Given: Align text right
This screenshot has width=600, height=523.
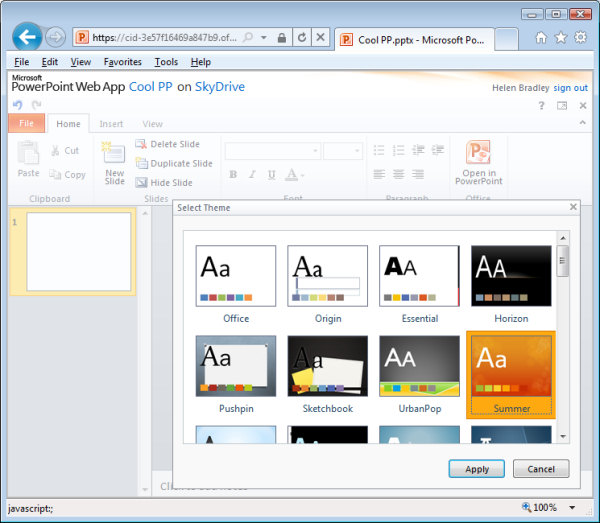Looking at the screenshot, I should pos(418,174).
